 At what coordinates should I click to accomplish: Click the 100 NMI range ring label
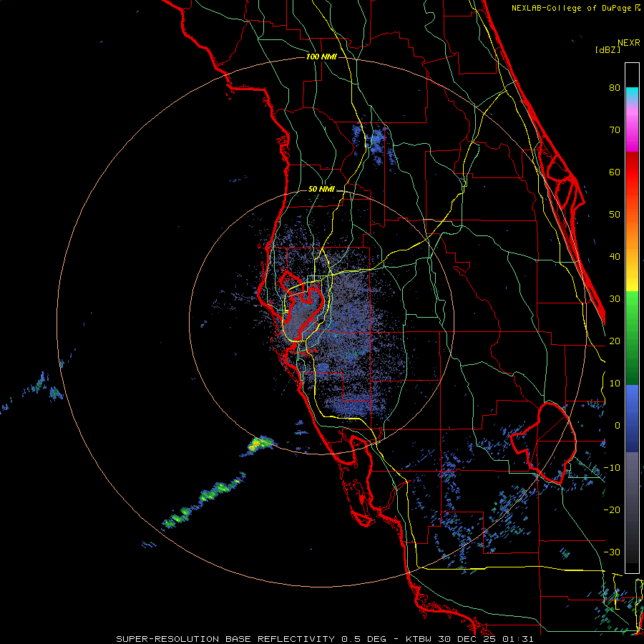click(x=321, y=57)
